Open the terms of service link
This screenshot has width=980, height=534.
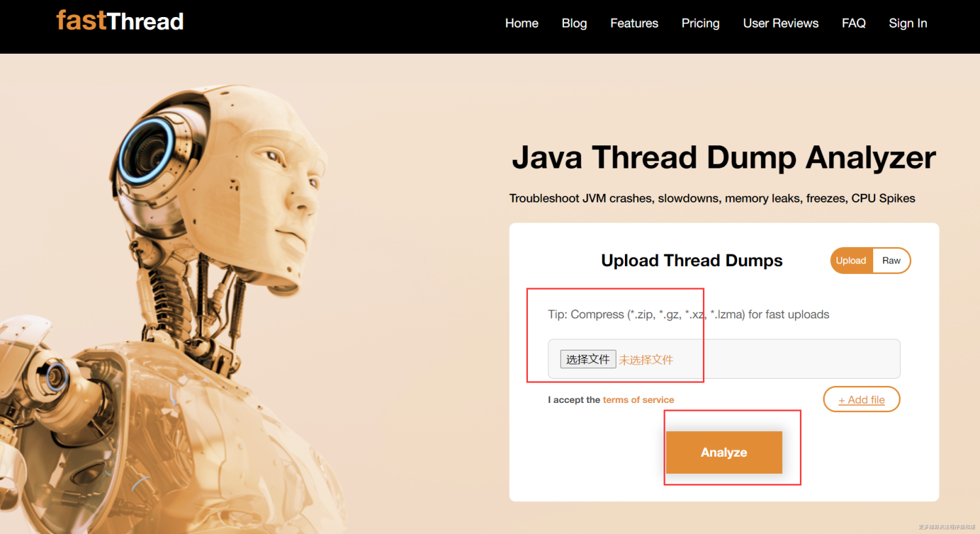[638, 399]
